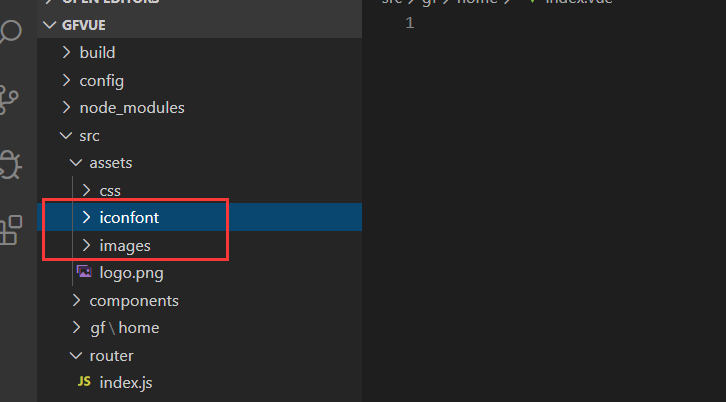
Task: Select the iconfont folder
Action: click(200, 217)
